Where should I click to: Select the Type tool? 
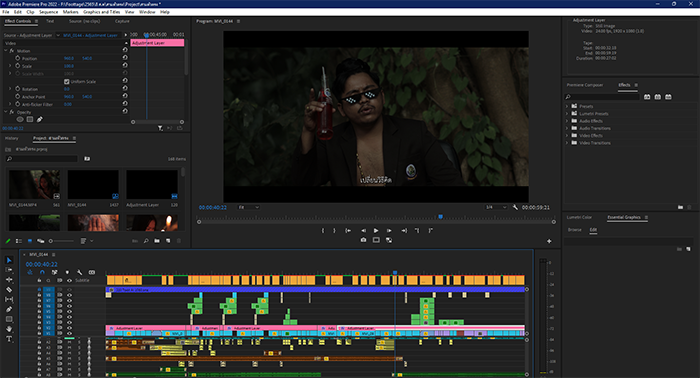9,339
